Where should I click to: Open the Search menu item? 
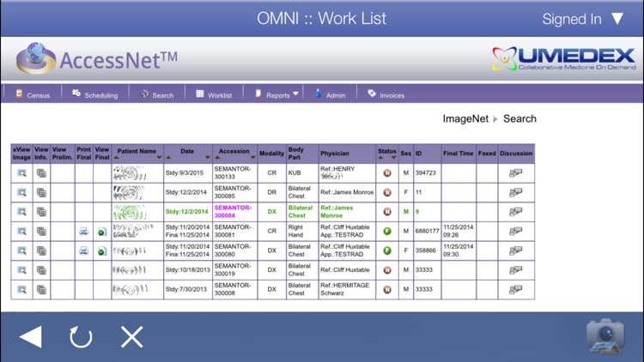point(157,95)
